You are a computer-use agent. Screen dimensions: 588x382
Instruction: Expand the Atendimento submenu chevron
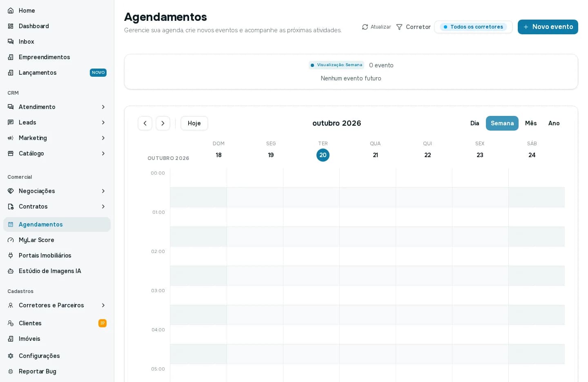[x=103, y=107]
